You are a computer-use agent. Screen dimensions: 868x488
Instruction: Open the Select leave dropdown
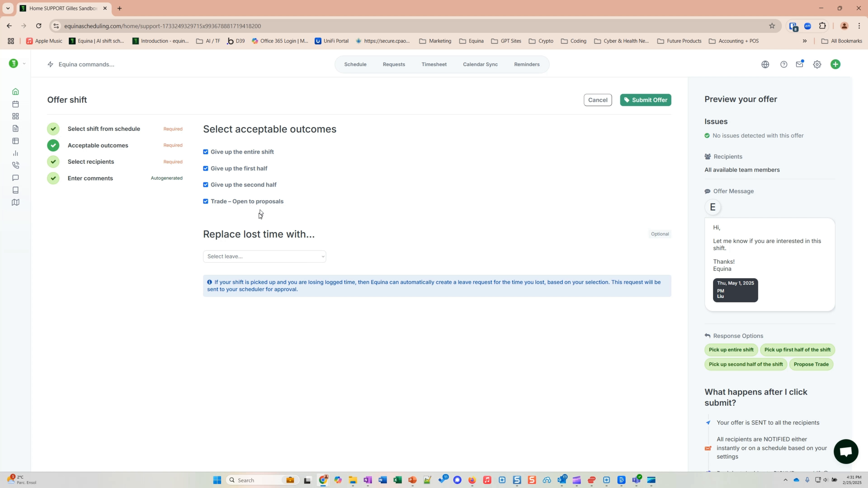[x=264, y=256]
